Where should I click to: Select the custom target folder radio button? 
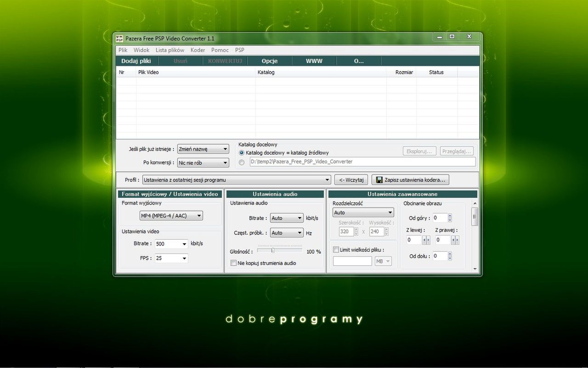point(242,162)
